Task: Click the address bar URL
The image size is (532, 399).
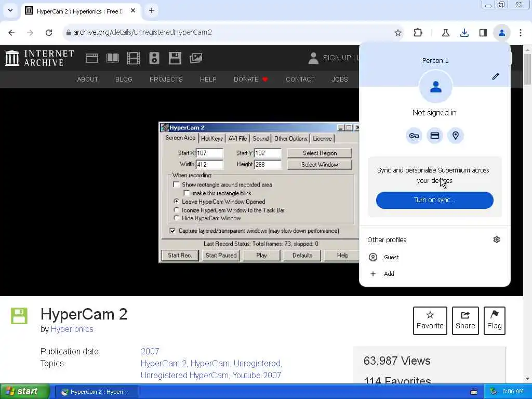Action: click(142, 32)
